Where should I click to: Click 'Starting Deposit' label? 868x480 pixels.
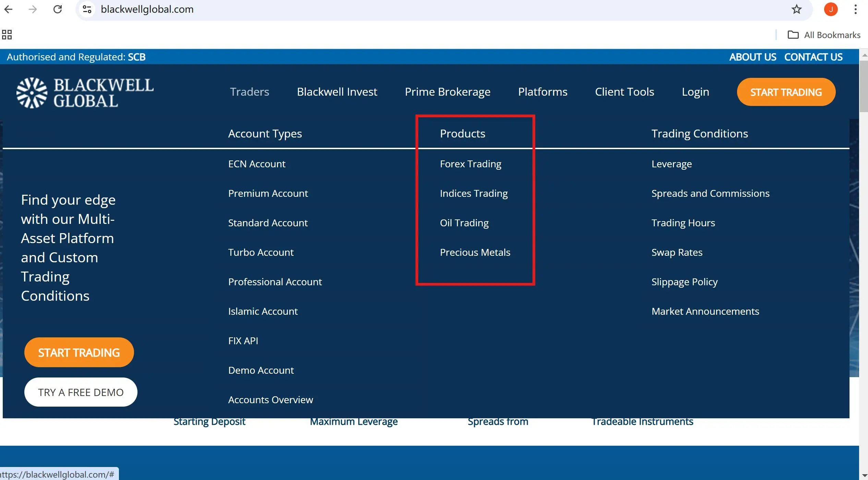pos(209,421)
